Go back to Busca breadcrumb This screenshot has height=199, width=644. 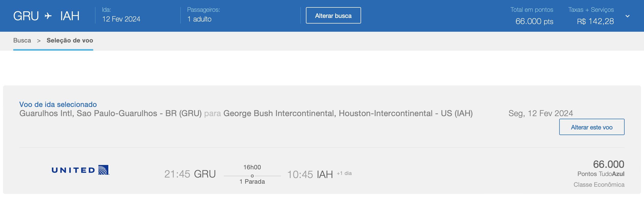pyautogui.click(x=22, y=40)
